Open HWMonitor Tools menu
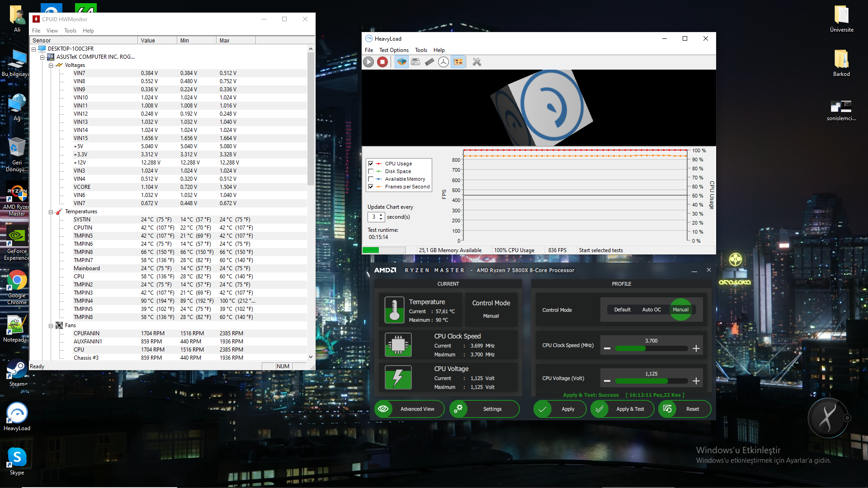The image size is (868, 488). 70,31
